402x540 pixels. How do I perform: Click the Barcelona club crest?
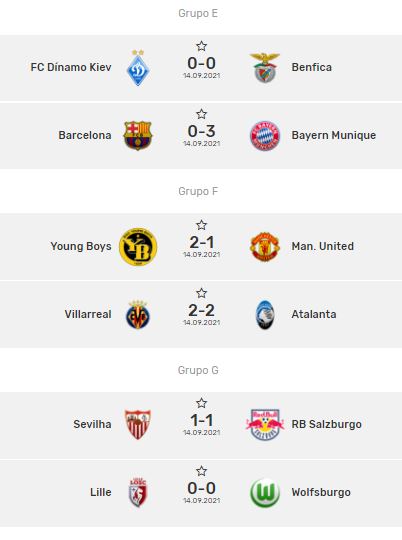138,135
